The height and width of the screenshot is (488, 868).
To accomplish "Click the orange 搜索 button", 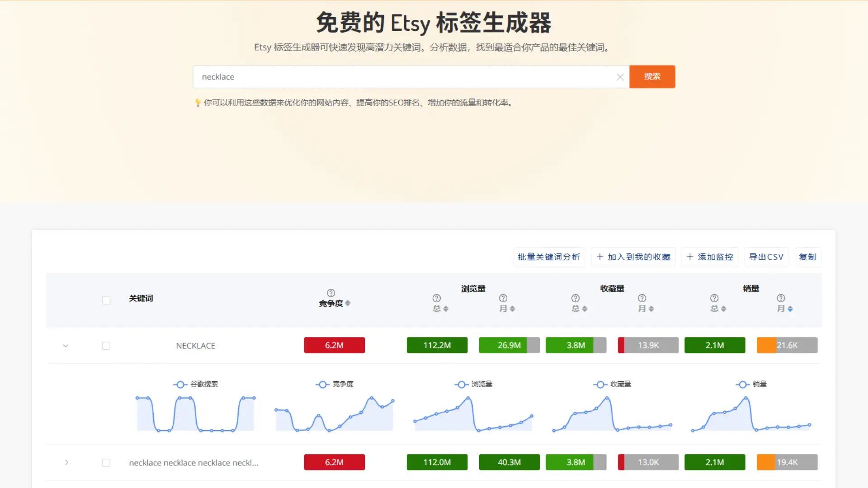I will (x=652, y=77).
